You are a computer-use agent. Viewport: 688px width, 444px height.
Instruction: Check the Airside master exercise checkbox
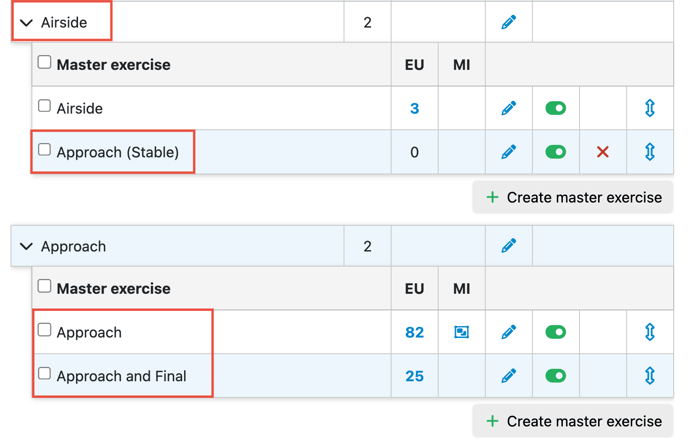coord(44,106)
